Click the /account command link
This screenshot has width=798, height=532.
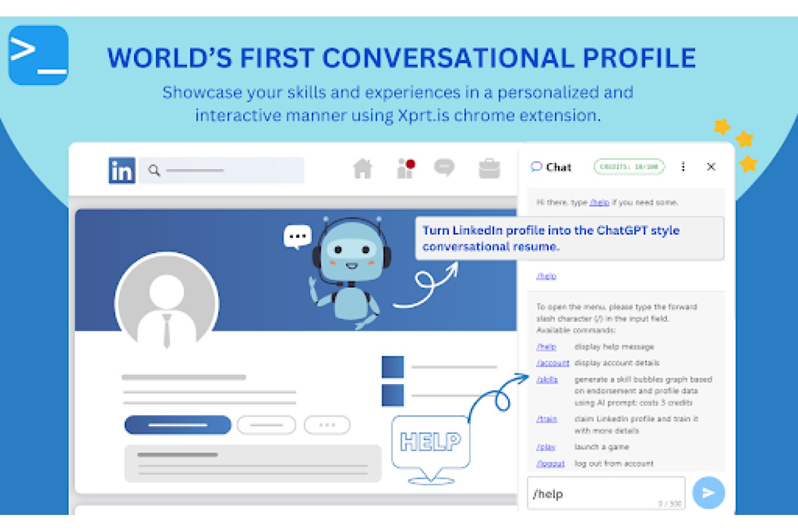point(553,363)
